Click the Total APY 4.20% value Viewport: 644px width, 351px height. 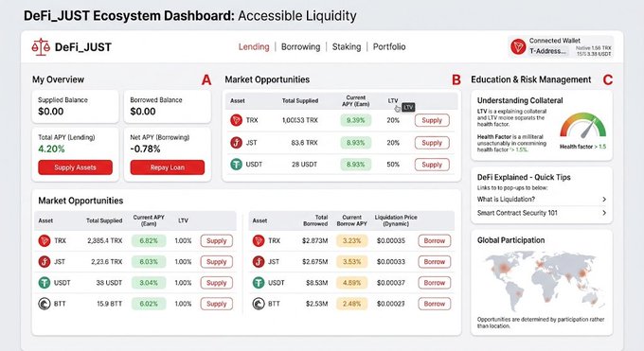coord(51,149)
